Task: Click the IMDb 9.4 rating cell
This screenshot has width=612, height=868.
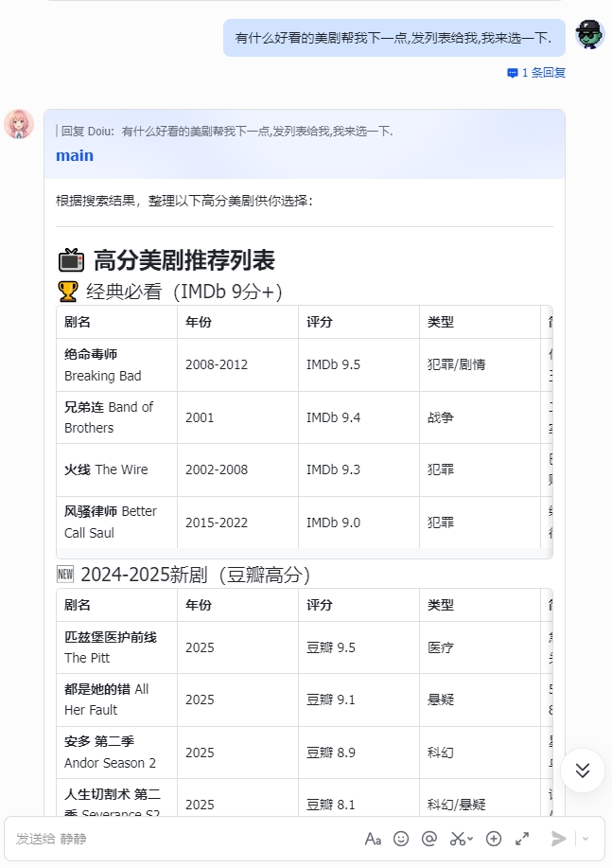Action: pyautogui.click(x=358, y=417)
